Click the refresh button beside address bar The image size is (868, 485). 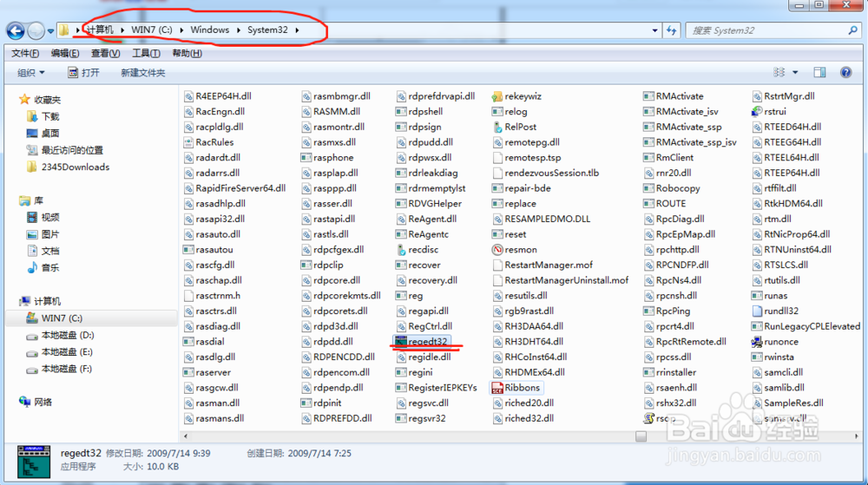tap(672, 30)
